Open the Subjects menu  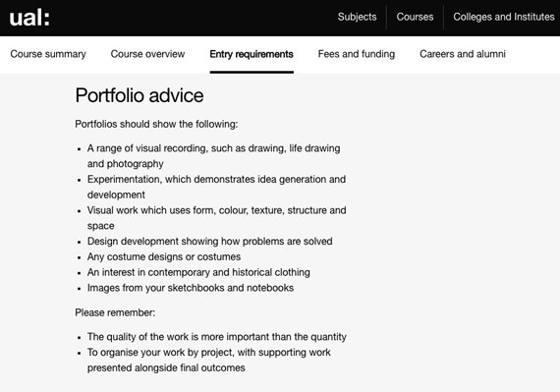[x=358, y=17]
